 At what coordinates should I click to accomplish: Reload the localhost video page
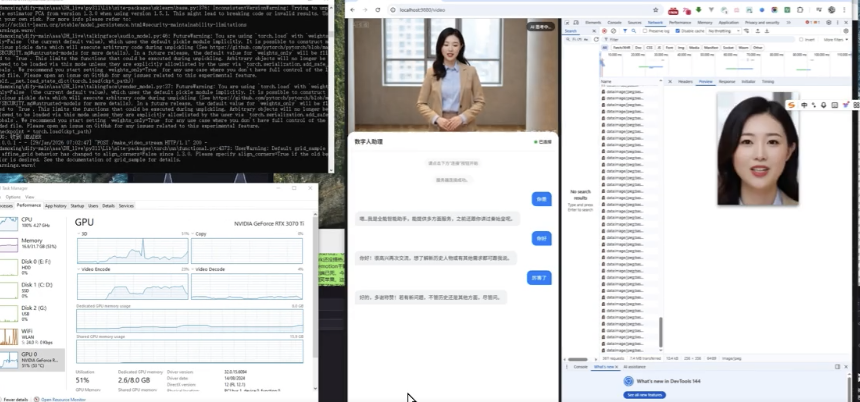click(378, 10)
